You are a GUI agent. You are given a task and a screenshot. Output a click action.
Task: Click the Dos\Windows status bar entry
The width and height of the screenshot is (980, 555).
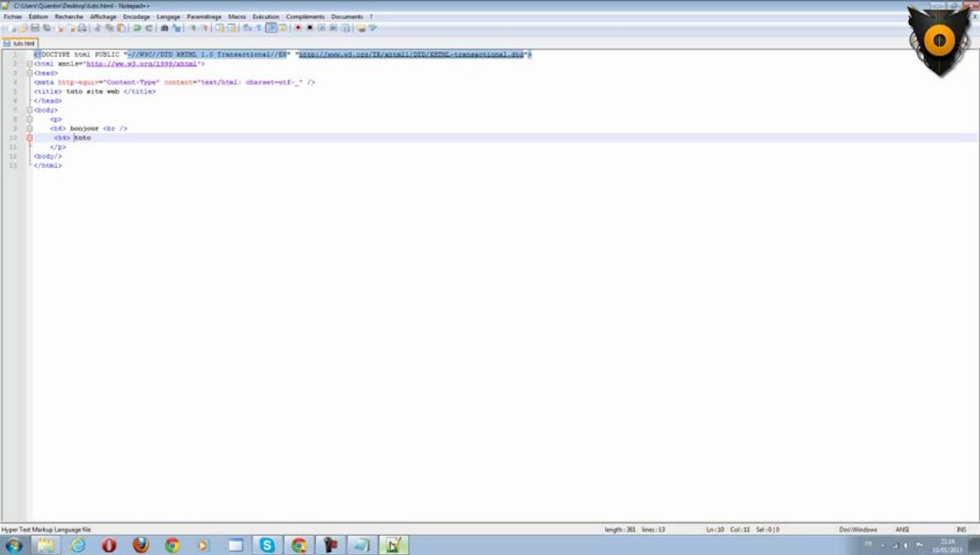[x=858, y=530]
